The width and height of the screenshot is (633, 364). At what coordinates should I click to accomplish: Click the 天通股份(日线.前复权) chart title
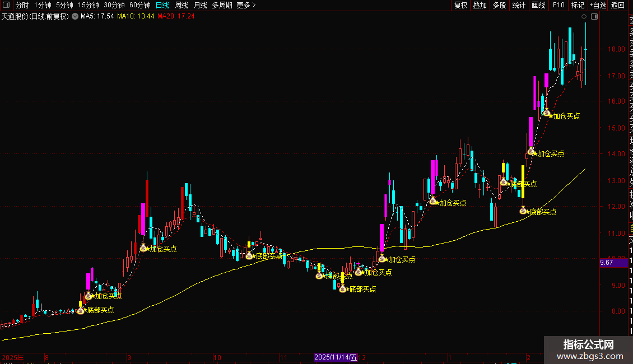(x=35, y=17)
